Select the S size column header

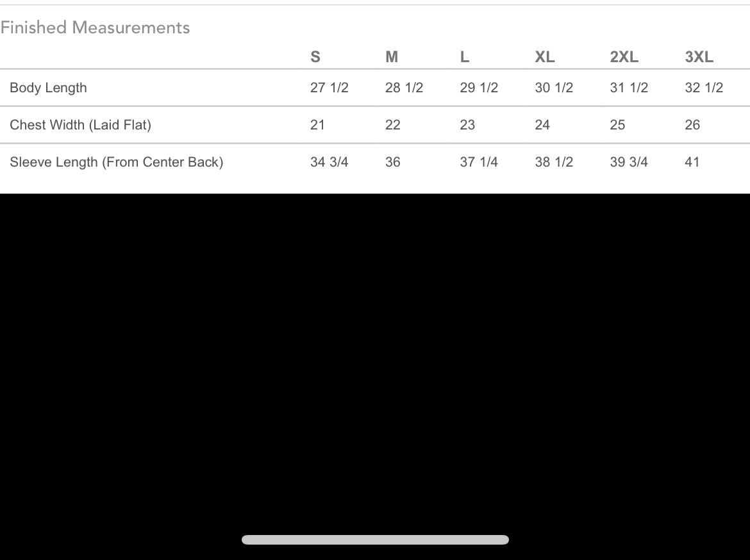[315, 57]
